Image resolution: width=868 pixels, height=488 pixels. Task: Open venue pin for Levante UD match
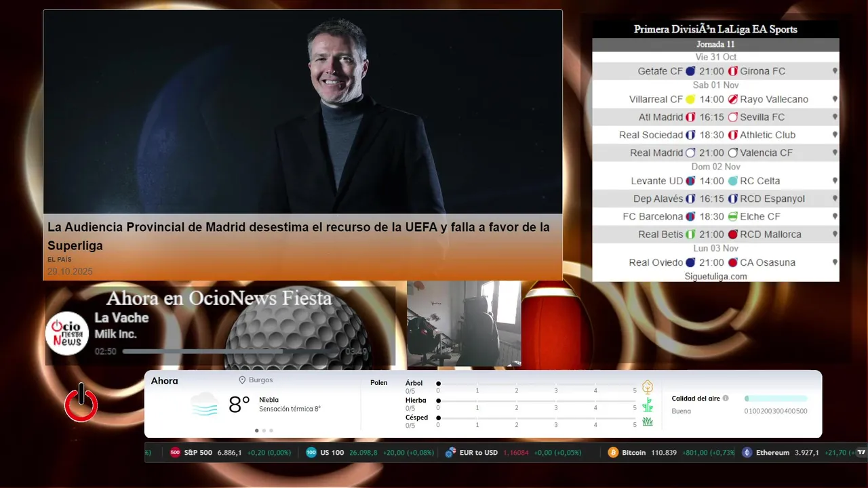835,181
